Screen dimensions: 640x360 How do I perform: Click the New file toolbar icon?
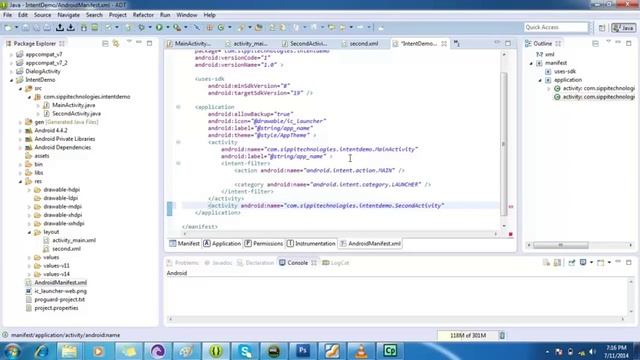tap(8, 27)
